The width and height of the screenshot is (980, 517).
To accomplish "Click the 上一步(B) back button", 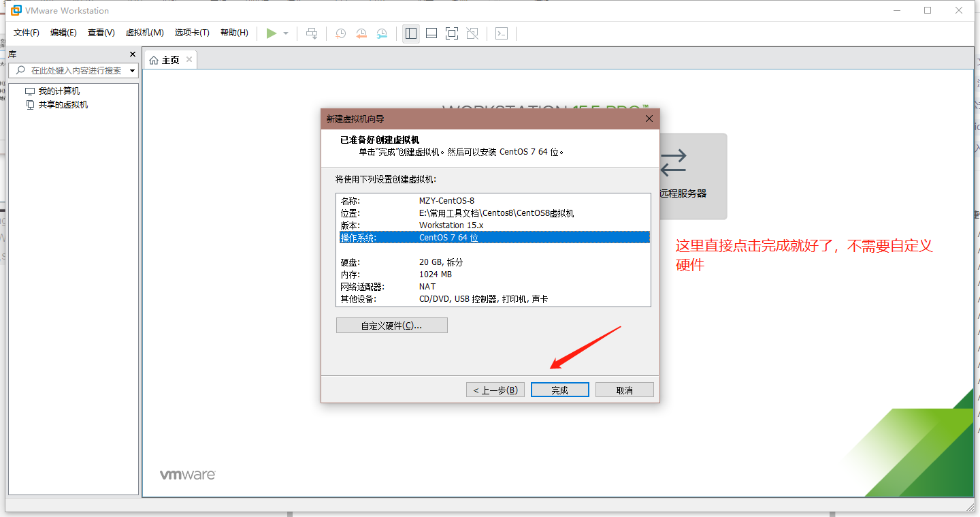I will pyautogui.click(x=495, y=390).
